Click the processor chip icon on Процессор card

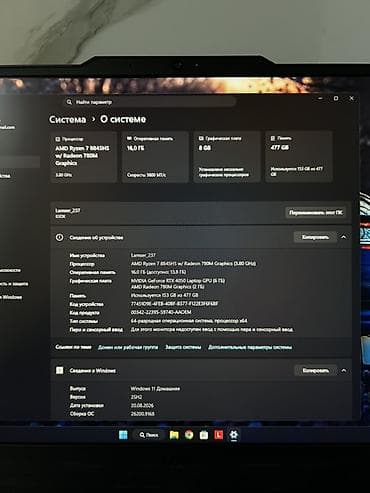58,139
